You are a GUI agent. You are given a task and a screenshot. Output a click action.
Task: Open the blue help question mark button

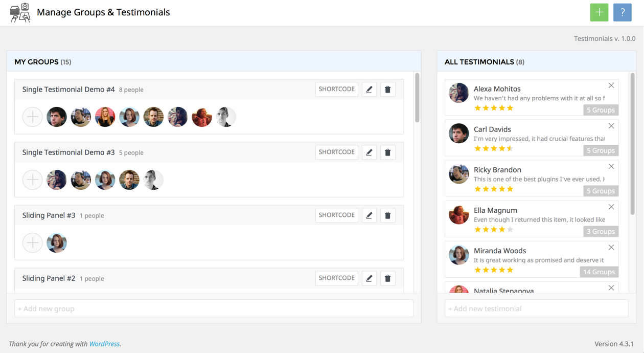tap(622, 12)
